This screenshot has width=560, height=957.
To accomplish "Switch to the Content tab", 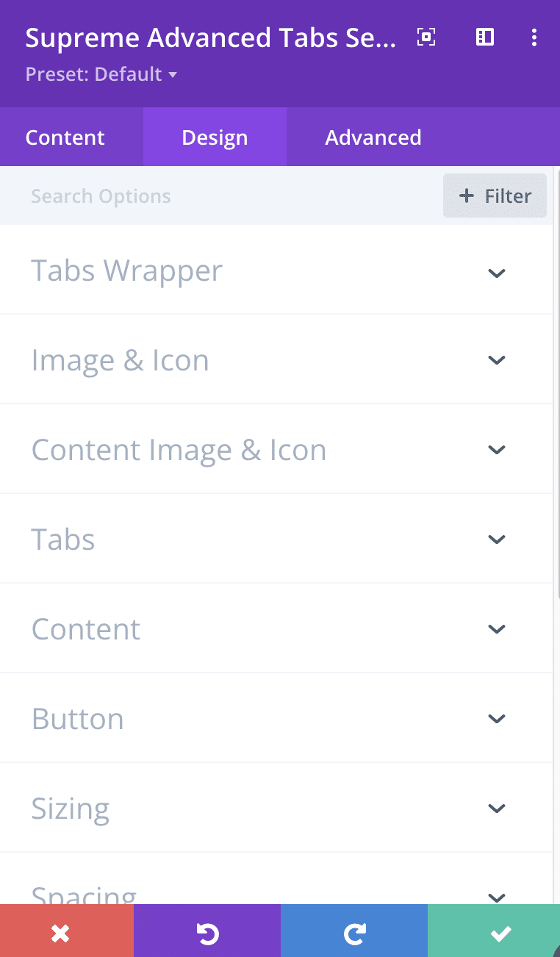I will click(x=65, y=137).
